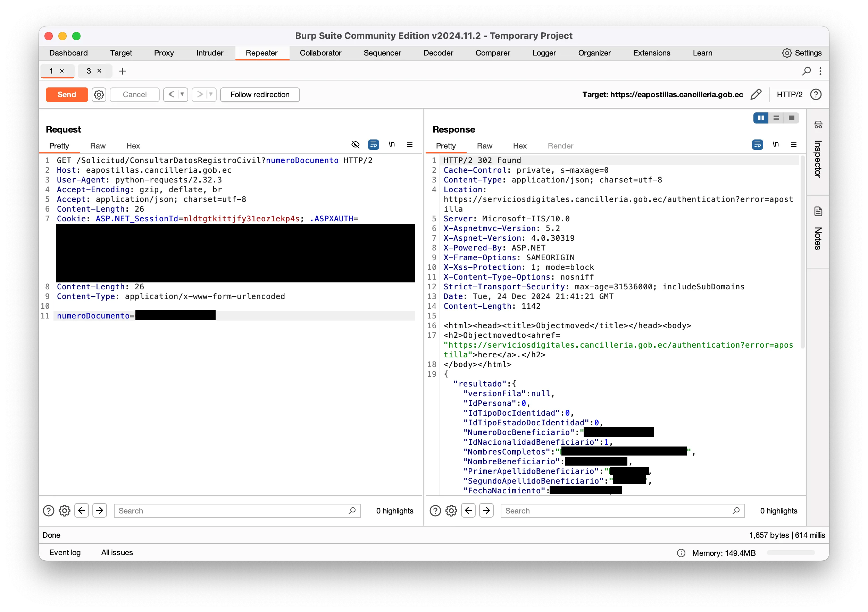
Task: Select combined tabbed layout view
Action: pyautogui.click(x=791, y=118)
